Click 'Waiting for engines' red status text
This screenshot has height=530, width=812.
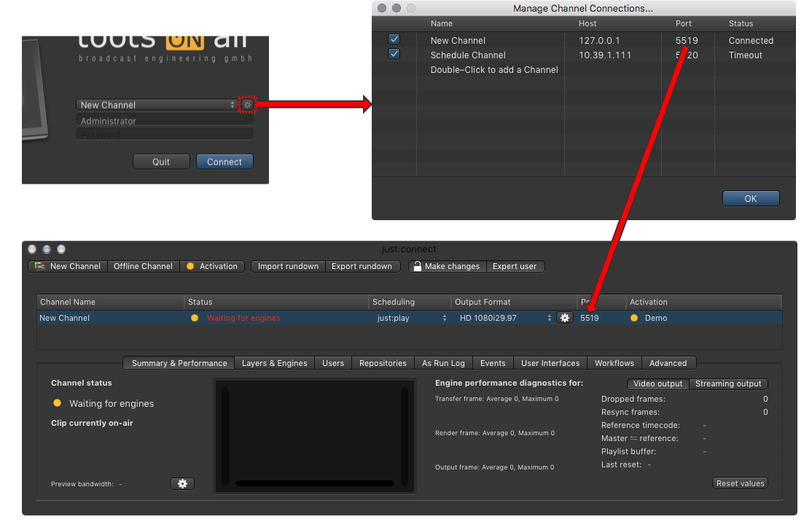[x=243, y=318]
